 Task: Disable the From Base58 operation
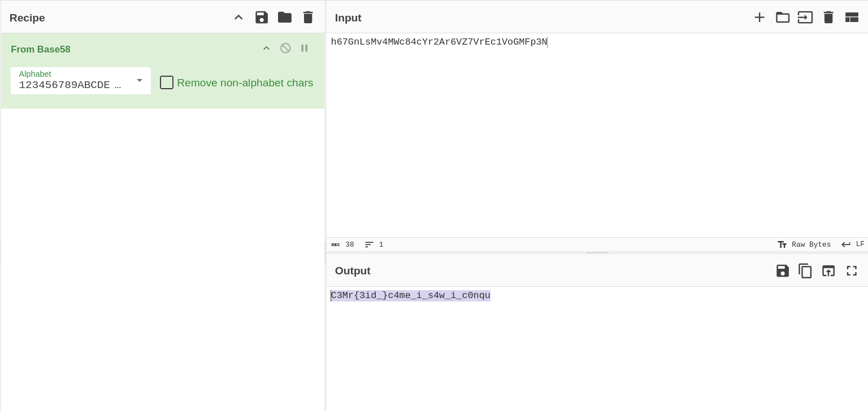tap(285, 49)
